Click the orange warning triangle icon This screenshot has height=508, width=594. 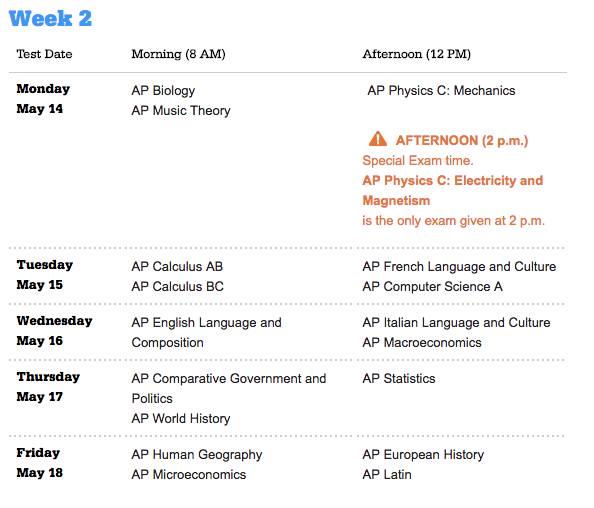point(378,139)
